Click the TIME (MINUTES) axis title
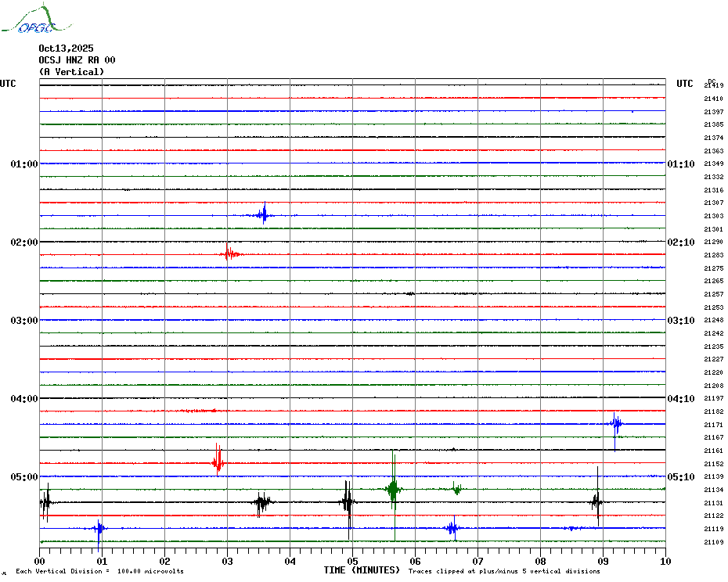 click(362, 570)
